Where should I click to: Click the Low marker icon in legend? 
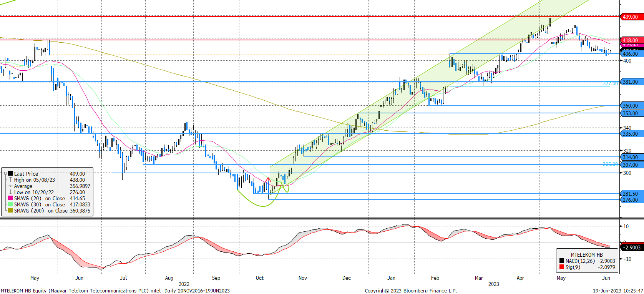(x=11, y=192)
